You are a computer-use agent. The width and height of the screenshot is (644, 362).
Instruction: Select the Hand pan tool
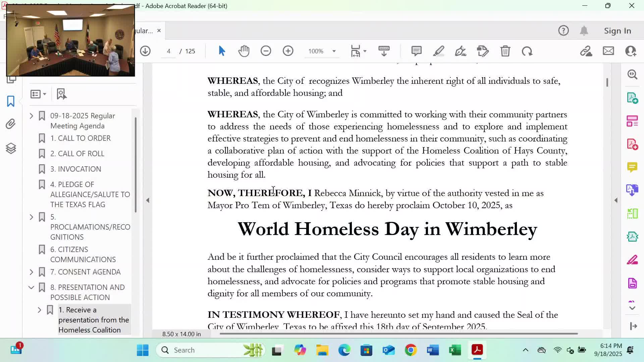[244, 51]
